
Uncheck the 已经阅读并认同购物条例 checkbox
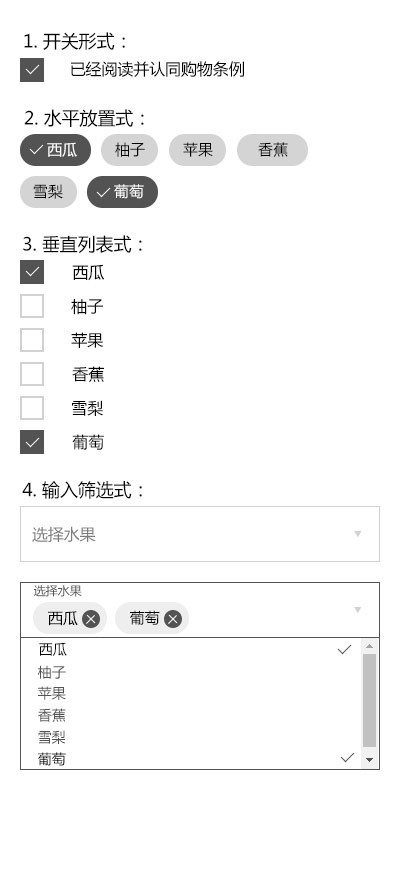pyautogui.click(x=32, y=70)
